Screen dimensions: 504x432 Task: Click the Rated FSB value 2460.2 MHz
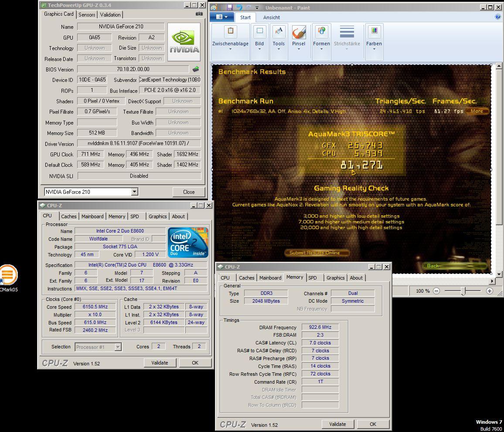pos(95,330)
